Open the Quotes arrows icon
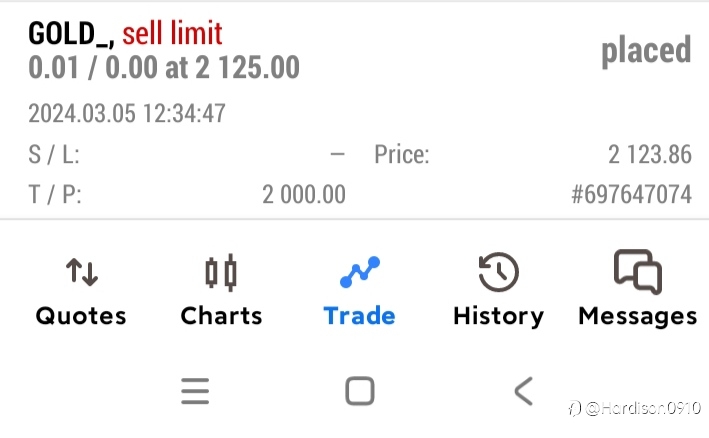 (x=82, y=272)
